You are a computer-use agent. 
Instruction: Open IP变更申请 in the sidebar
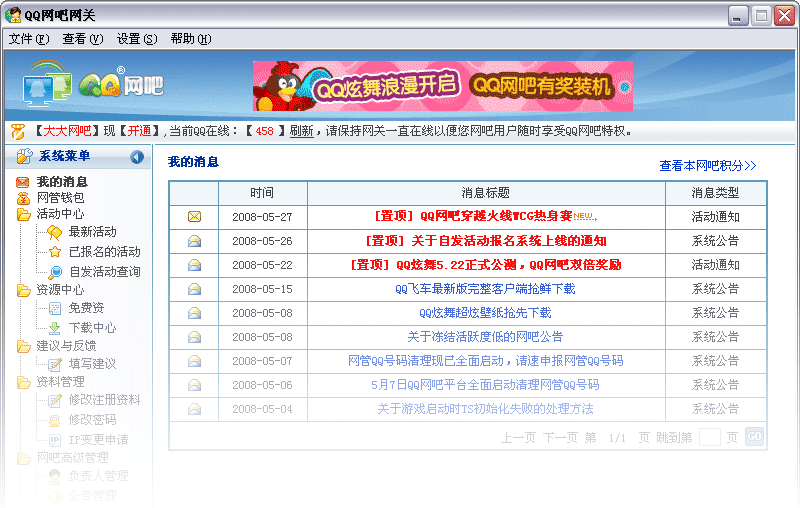[98, 440]
